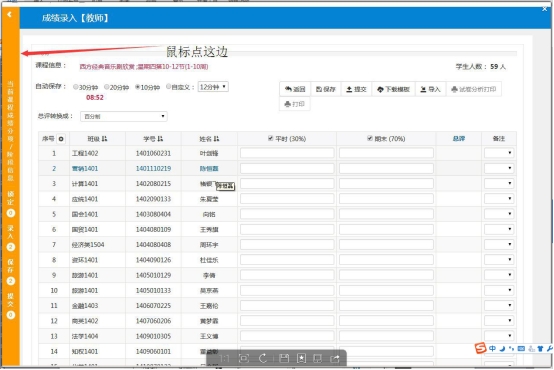
Task: Click class 经济类1504 in row 7
Action: 88,245
